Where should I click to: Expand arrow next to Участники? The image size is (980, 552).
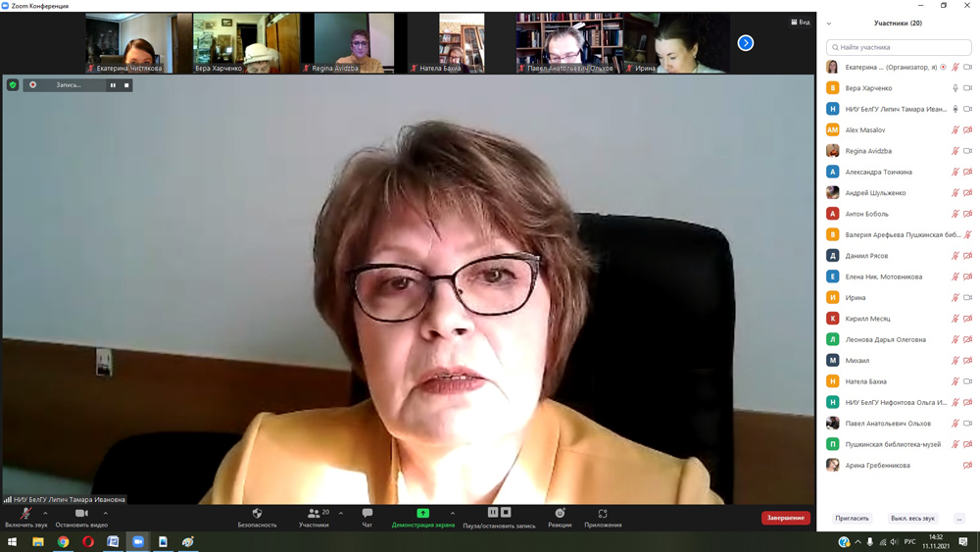point(341,513)
